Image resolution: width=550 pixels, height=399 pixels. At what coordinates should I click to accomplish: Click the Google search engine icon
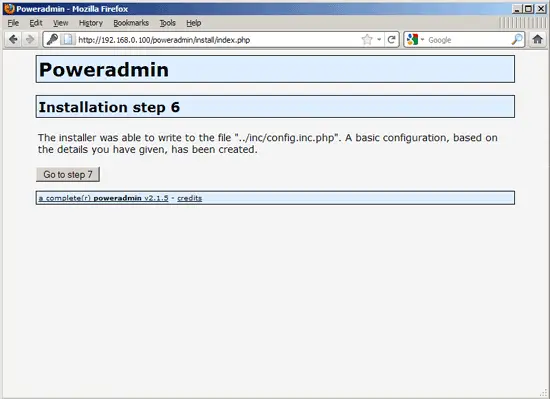coord(412,40)
